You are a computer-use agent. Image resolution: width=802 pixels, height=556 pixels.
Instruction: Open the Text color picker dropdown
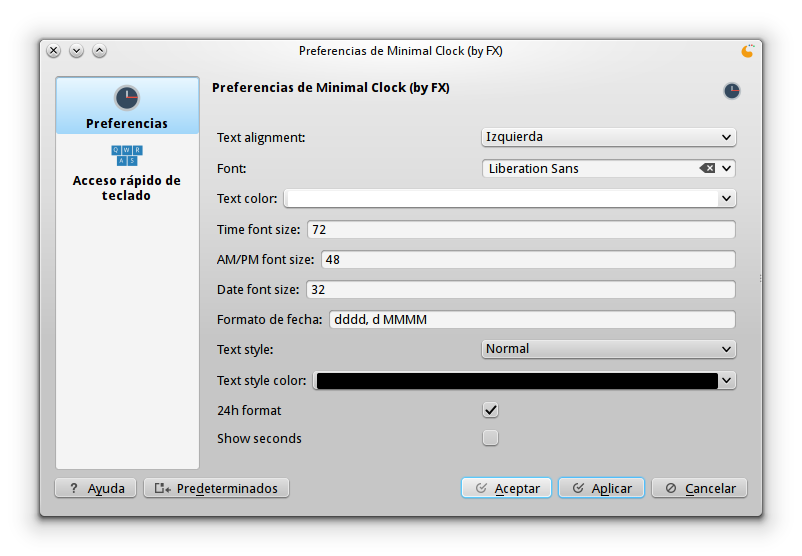pos(510,198)
